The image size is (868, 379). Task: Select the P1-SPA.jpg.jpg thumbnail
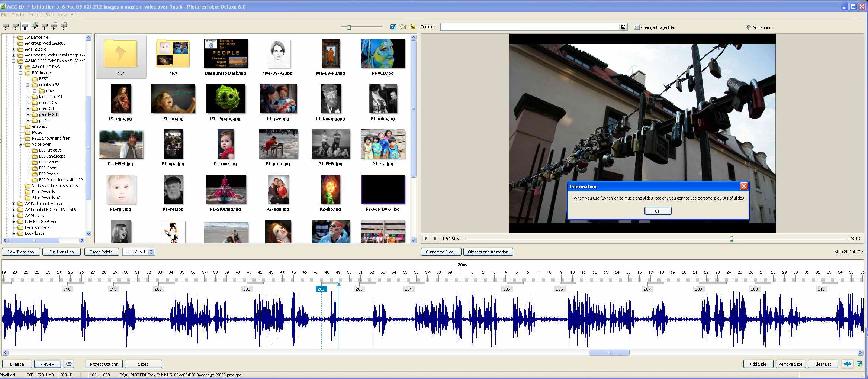click(225, 189)
